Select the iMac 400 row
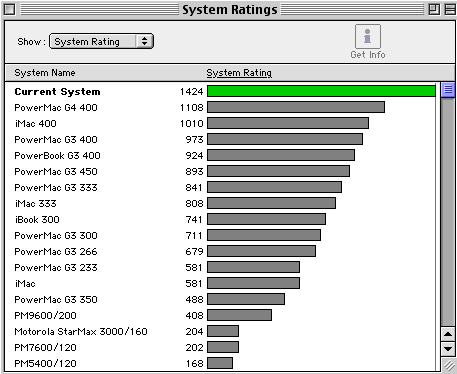Image resolution: width=457 pixels, height=374 pixels. tap(221, 123)
